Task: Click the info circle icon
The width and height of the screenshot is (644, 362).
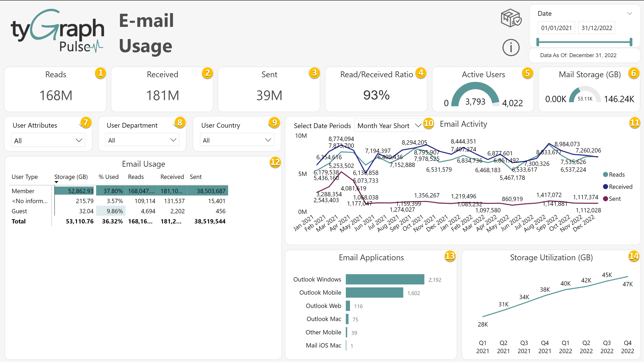Action: (x=511, y=47)
